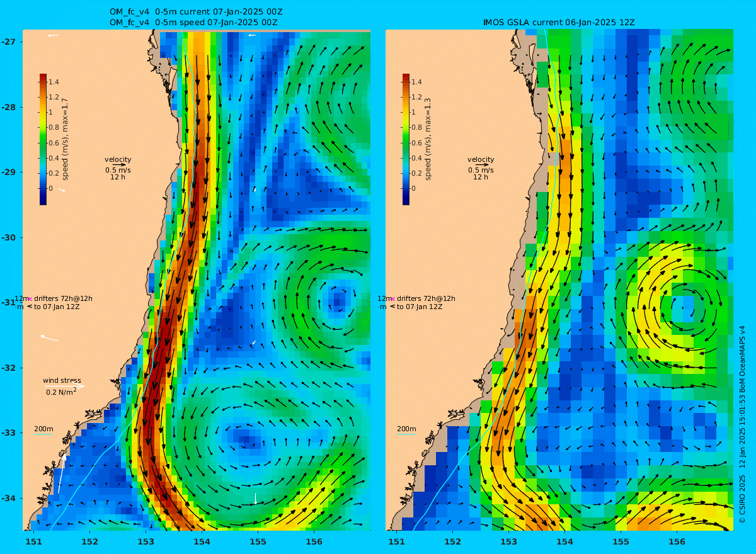Click the '0.2 N/m²' wind stress value

(62, 392)
